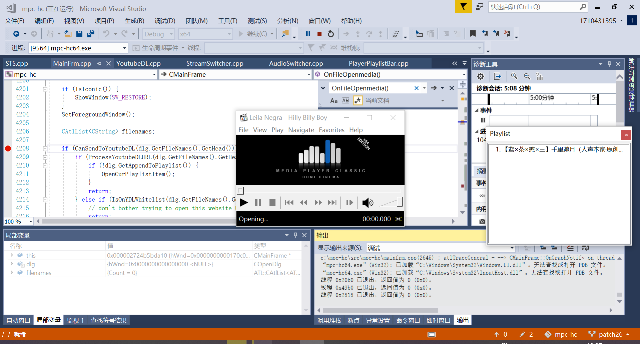Zoom in on the diagnostics timeline

514,76
